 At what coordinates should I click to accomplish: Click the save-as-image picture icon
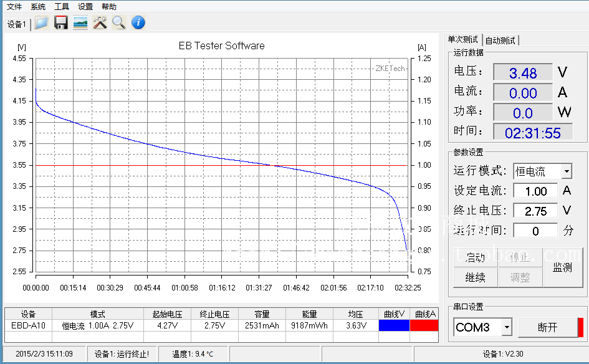[80, 22]
